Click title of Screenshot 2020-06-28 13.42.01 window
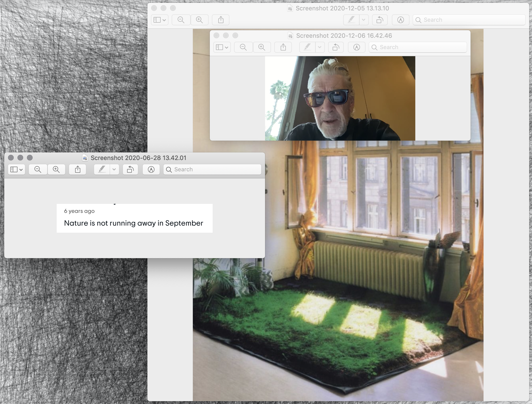 [x=138, y=158]
